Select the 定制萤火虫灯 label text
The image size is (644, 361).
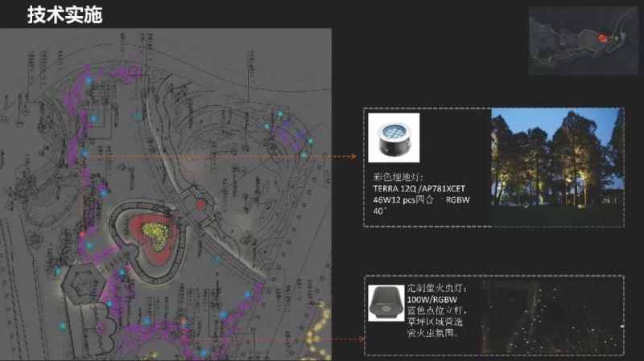(x=437, y=287)
